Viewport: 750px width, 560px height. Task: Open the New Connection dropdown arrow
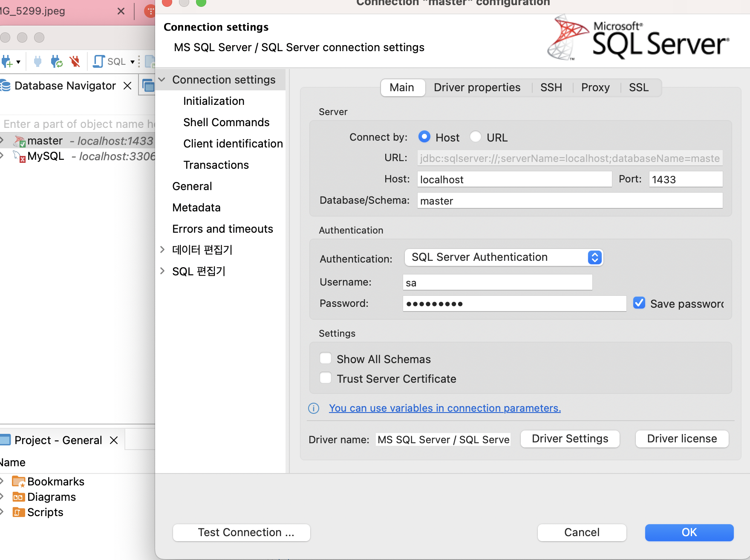[x=18, y=62]
